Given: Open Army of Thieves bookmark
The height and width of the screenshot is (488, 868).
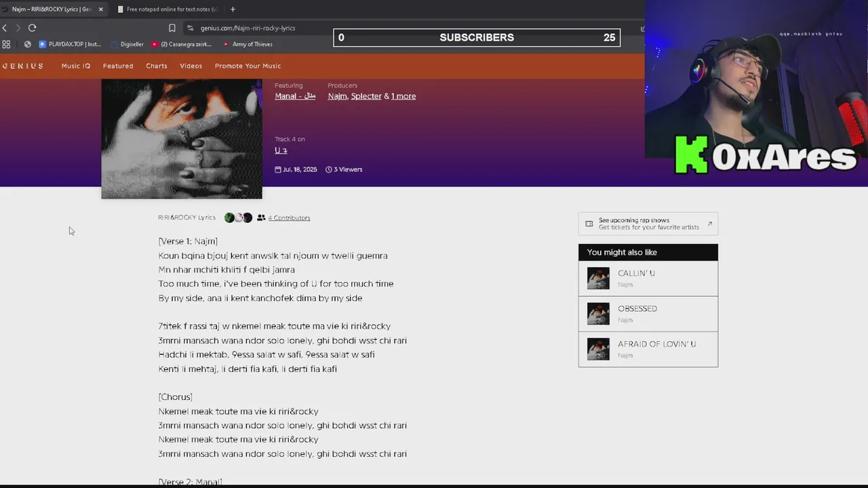Looking at the screenshot, I should coord(248,44).
